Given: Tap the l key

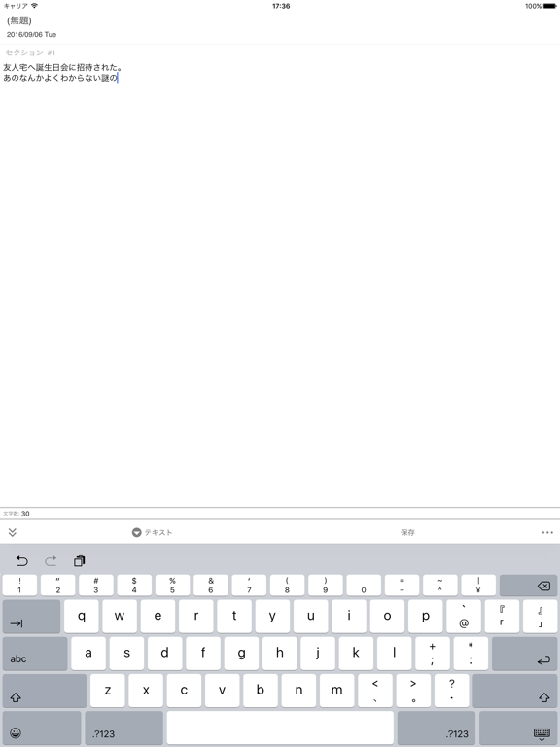Looking at the screenshot, I should pos(395,654).
